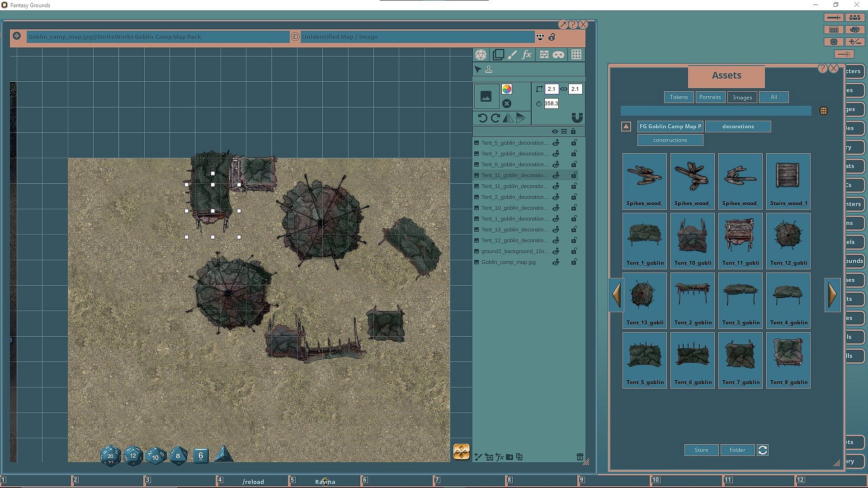This screenshot has width=868, height=488.
Task: Toggle lock on Tent_5_goblin_decoration layer
Action: coord(574,143)
